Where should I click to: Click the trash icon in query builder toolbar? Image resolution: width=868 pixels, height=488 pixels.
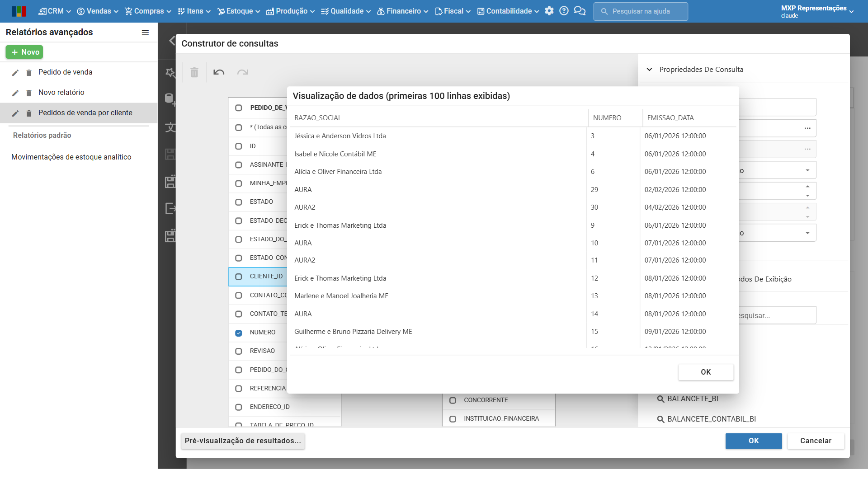pyautogui.click(x=194, y=72)
